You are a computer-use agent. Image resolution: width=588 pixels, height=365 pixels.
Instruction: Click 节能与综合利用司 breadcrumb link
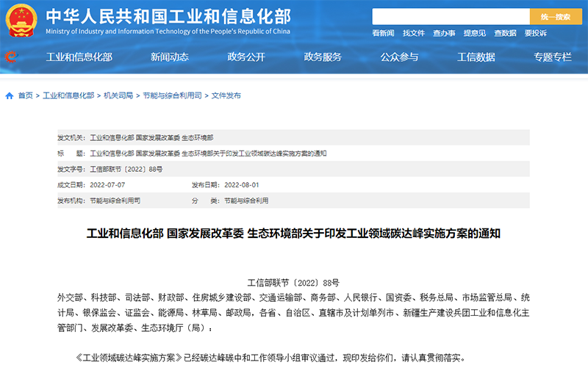point(172,95)
